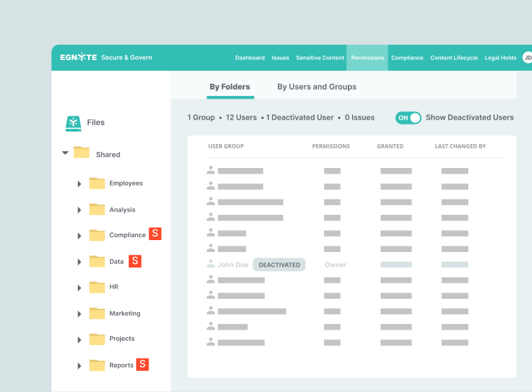
Task: Click the red S badge next to Data
Action: tap(135, 261)
